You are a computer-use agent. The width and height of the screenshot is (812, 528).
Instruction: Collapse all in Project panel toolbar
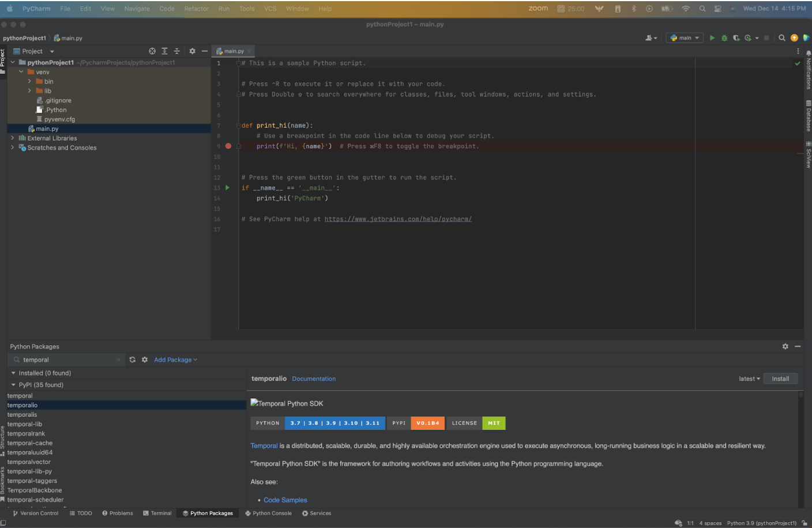click(x=177, y=51)
